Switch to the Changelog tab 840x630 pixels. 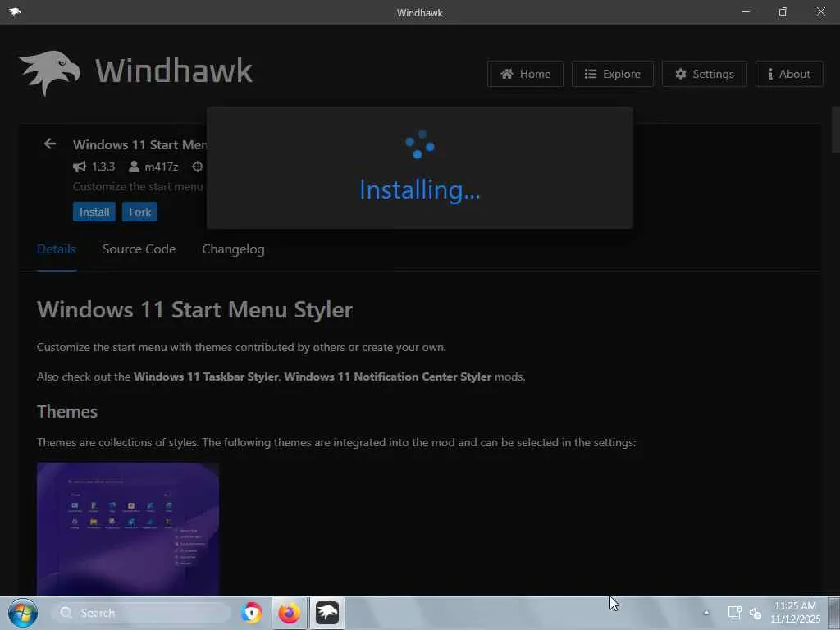click(233, 249)
